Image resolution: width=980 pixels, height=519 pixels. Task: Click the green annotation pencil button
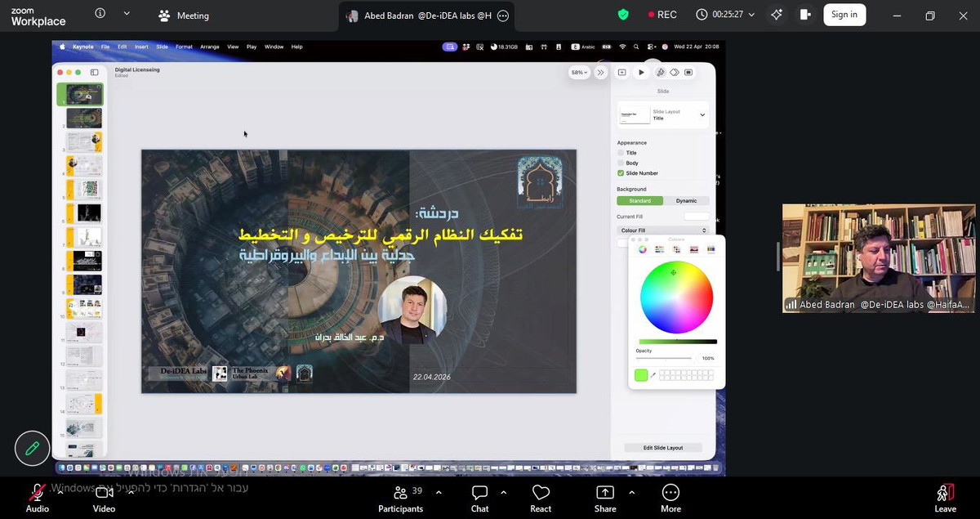pyautogui.click(x=33, y=448)
